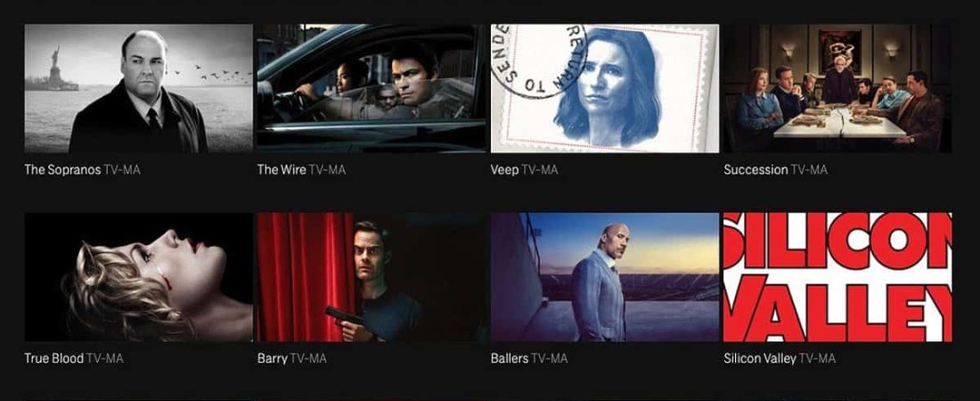Click the Silicon Valley title text
Image resolution: width=980 pixels, height=401 pixels.
760,359
